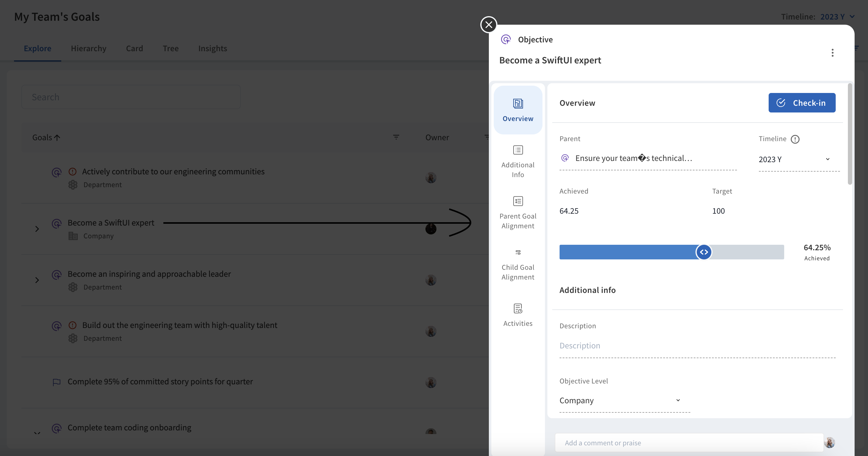Click the target icon beside the parent goal
868x456 pixels.
(565, 158)
